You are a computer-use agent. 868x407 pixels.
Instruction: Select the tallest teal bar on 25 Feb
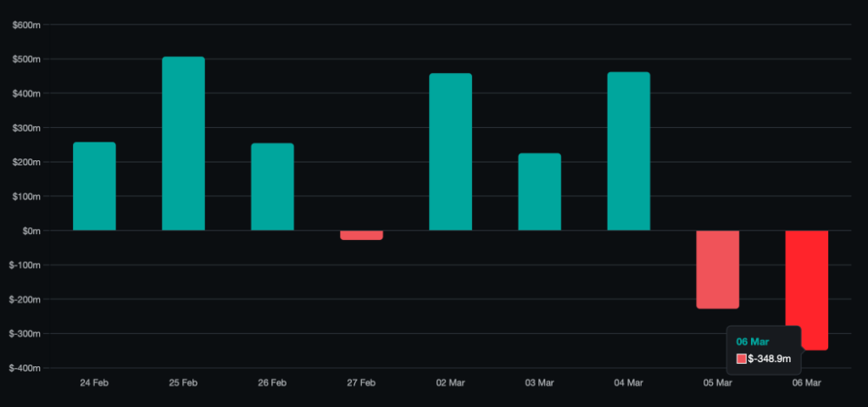183,144
